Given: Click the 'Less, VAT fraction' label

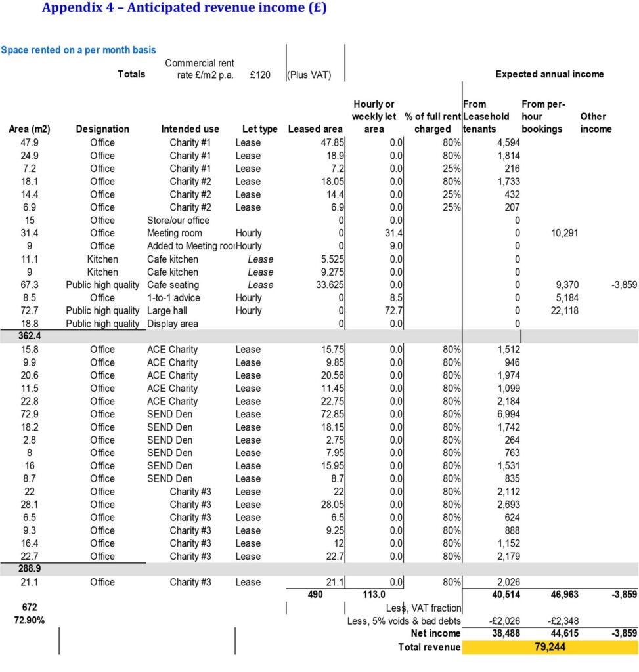Looking at the screenshot, I should tap(424, 608).
